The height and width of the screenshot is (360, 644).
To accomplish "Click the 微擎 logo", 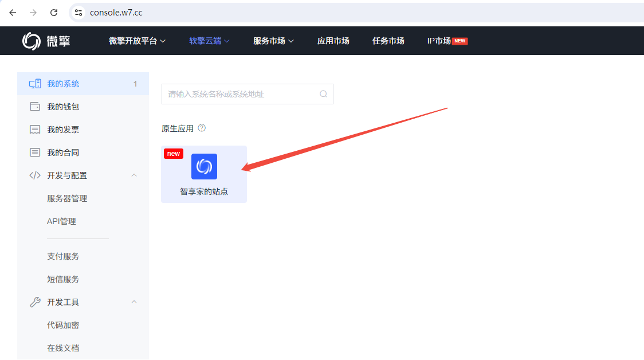I will click(46, 41).
